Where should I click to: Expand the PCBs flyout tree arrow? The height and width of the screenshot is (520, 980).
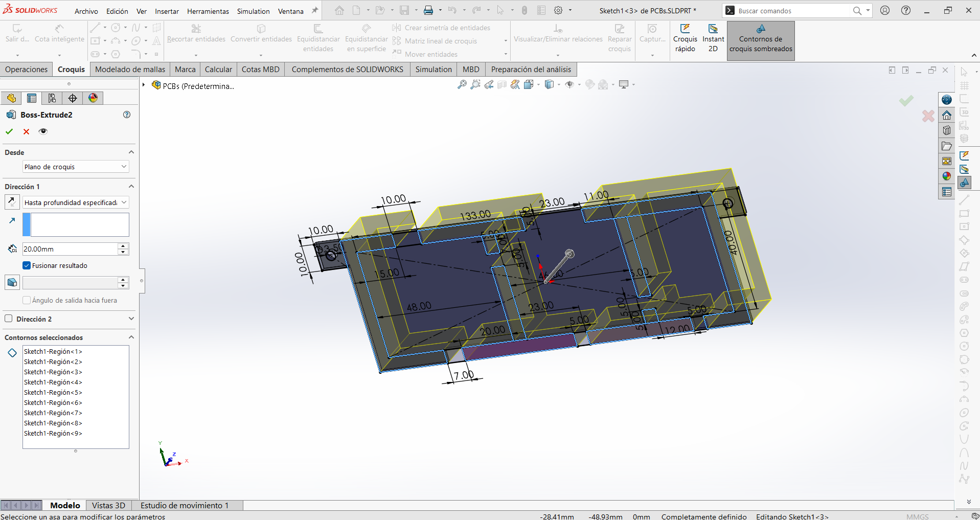[144, 85]
